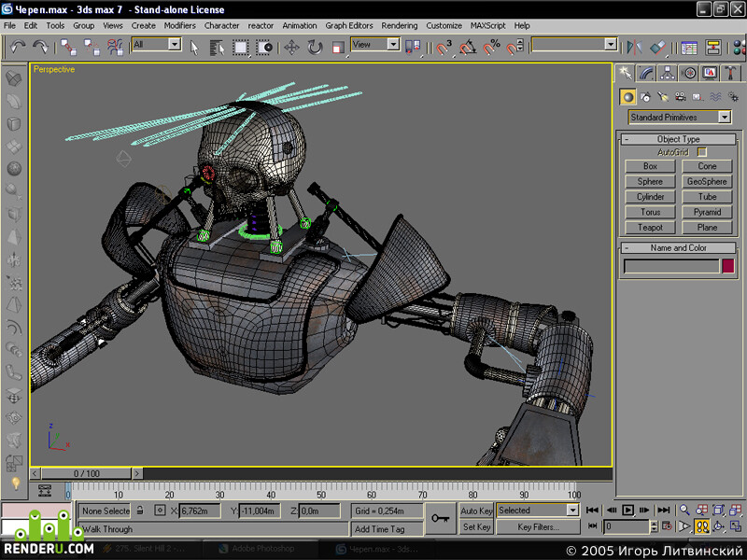Open the Utilities hammer panel

click(x=730, y=73)
